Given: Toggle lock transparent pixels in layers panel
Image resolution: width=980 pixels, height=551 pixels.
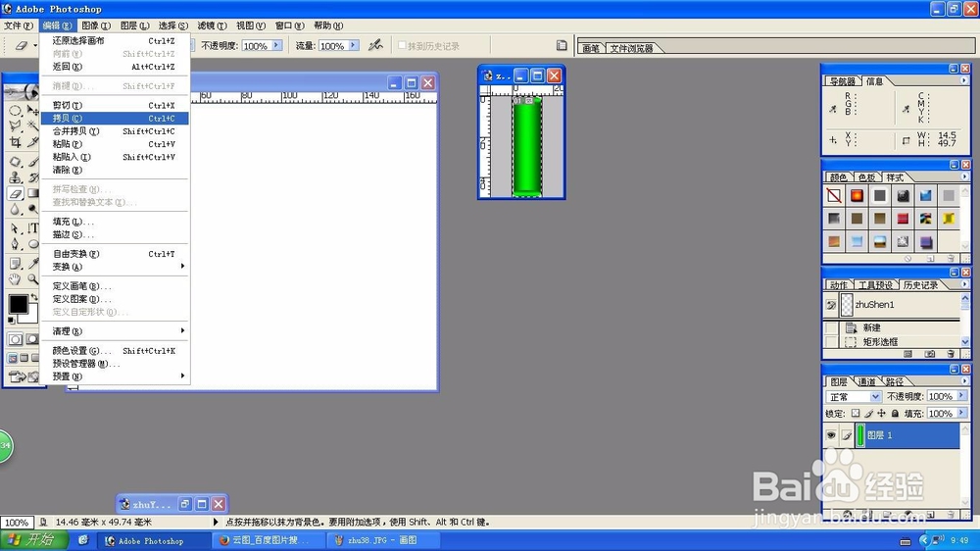Looking at the screenshot, I should coord(856,414).
